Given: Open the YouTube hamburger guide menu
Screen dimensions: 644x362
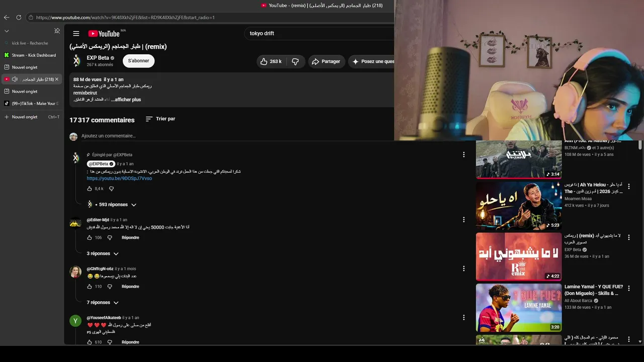Looking at the screenshot, I should (76, 34).
